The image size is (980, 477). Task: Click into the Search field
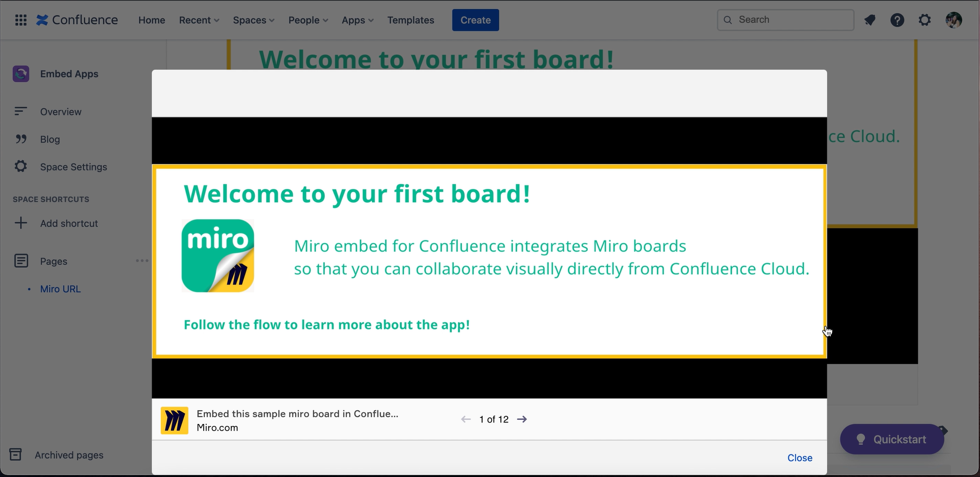click(x=785, y=20)
